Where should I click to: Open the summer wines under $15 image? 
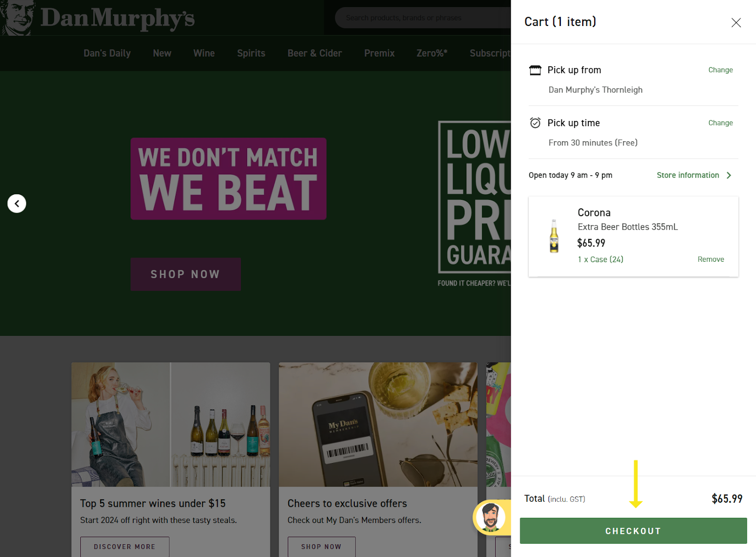[x=171, y=424]
